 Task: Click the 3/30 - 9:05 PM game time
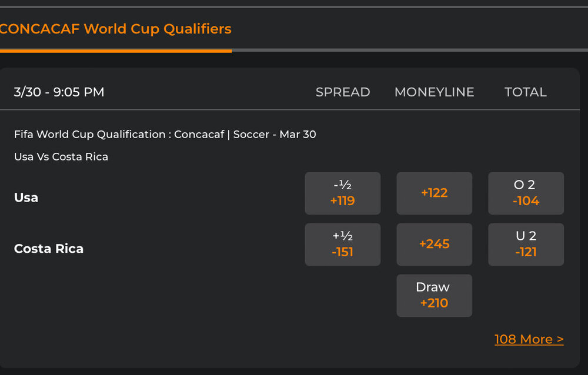pyautogui.click(x=59, y=92)
